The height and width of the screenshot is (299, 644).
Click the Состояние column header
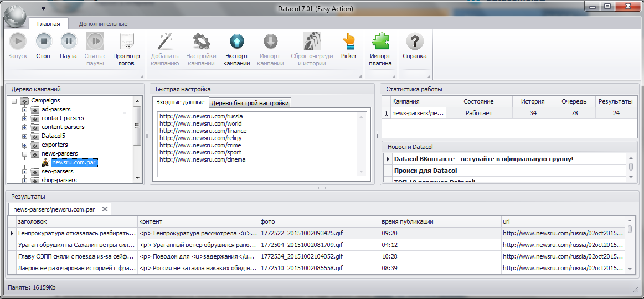pos(479,101)
